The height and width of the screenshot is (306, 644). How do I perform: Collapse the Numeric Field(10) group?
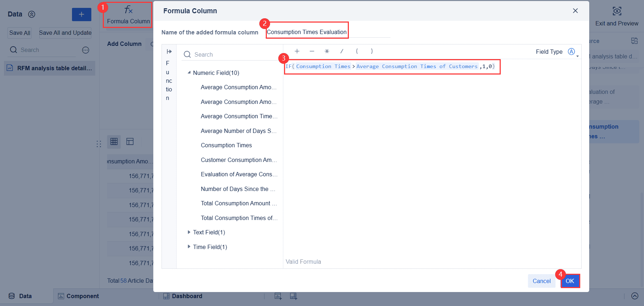(189, 72)
